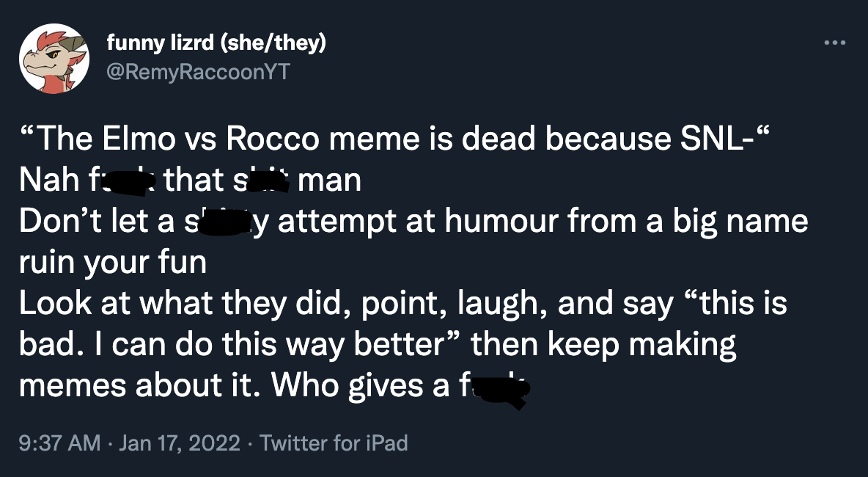Click the 9:37 AM timestamp
Viewport: 868px width, 477px height.
point(59,443)
